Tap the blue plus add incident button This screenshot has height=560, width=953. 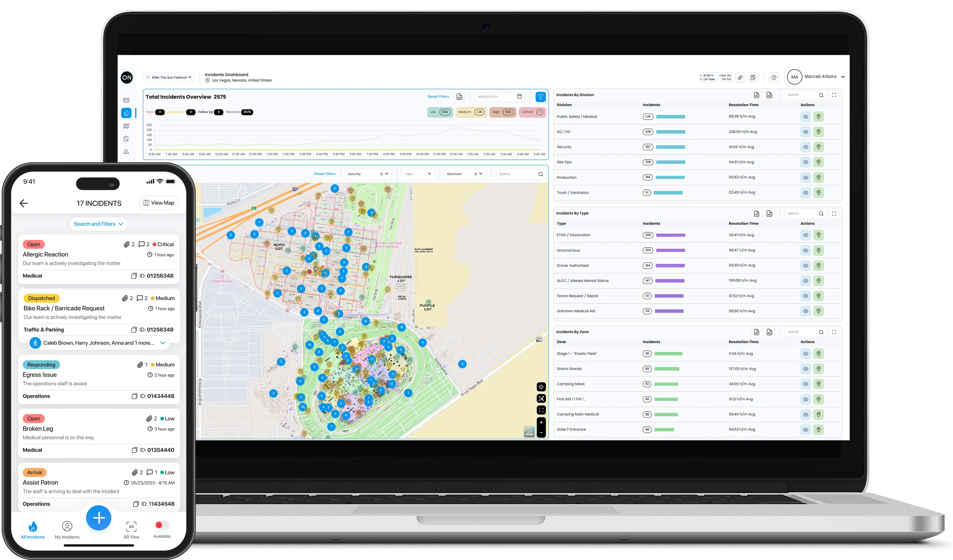(99, 518)
